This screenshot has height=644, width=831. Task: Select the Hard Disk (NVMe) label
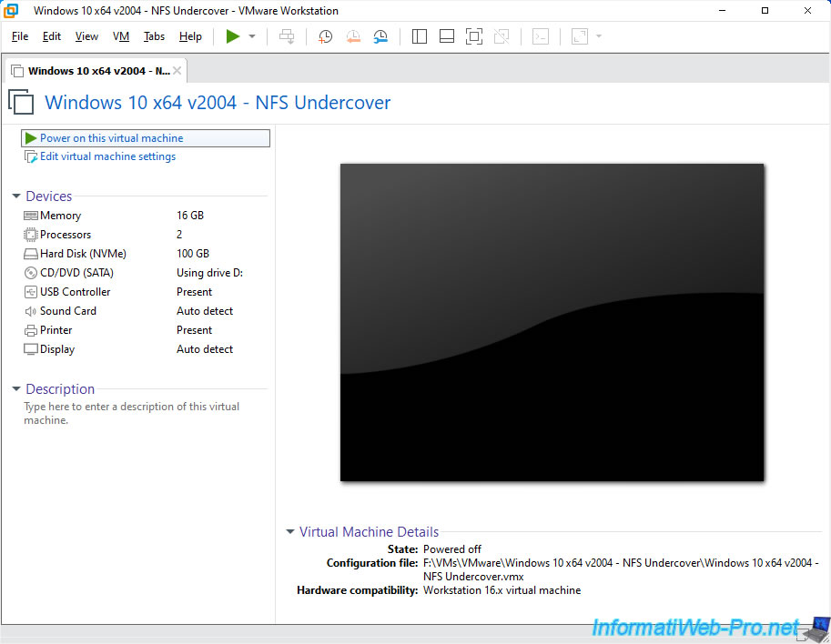click(83, 254)
